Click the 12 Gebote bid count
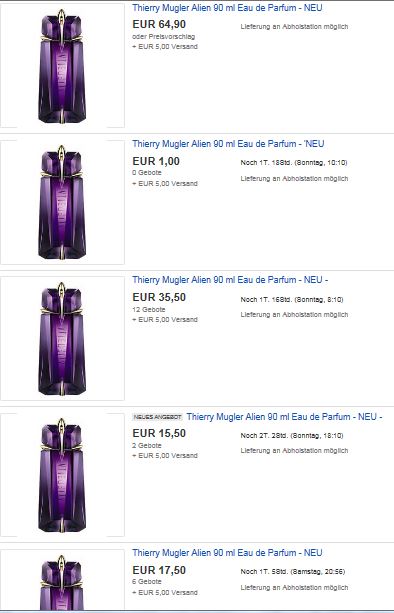Image resolution: width=394 pixels, height=613 pixels. 149,309
